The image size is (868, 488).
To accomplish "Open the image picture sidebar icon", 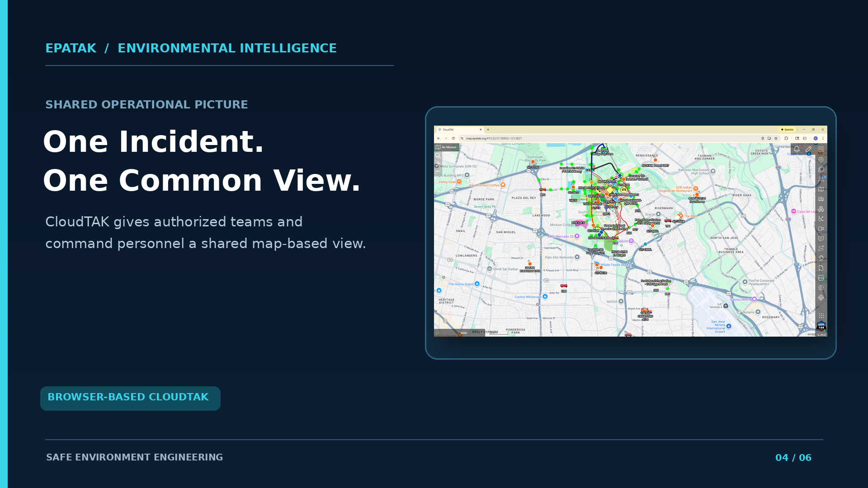I will pos(821,278).
